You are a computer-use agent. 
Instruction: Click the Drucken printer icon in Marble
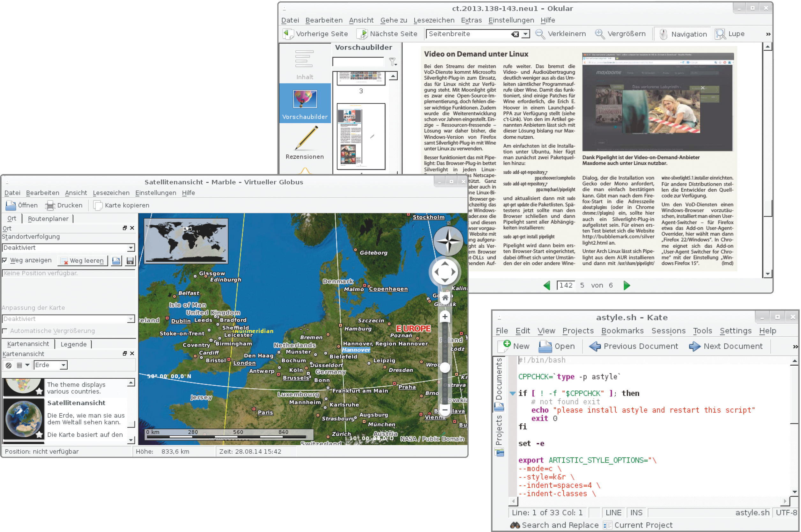[x=50, y=205]
